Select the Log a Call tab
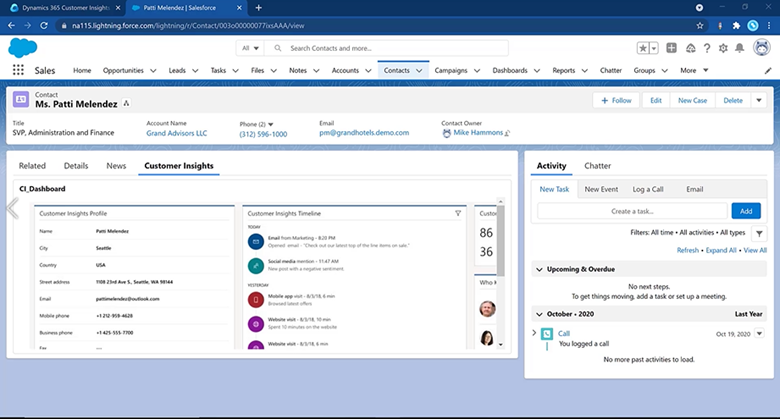Viewport: 780px width, 419px height. (648, 189)
